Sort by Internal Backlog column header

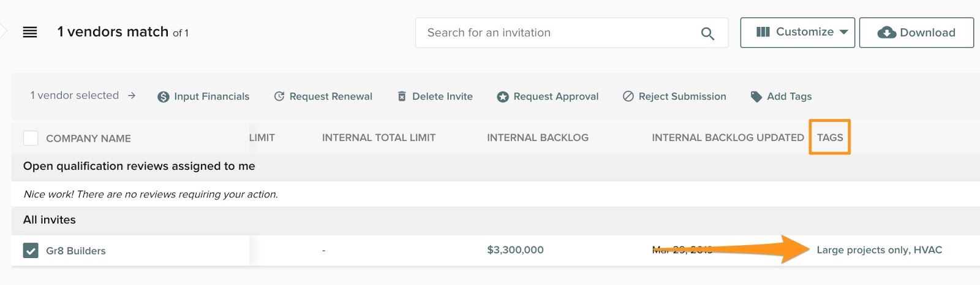537,138
